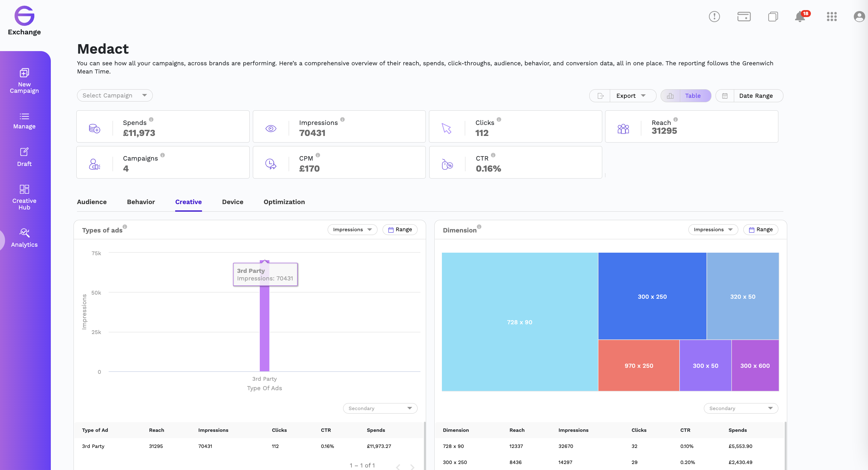868x470 pixels.
Task: Click the 1 – 1 of 1 pagination text
Action: click(x=362, y=466)
